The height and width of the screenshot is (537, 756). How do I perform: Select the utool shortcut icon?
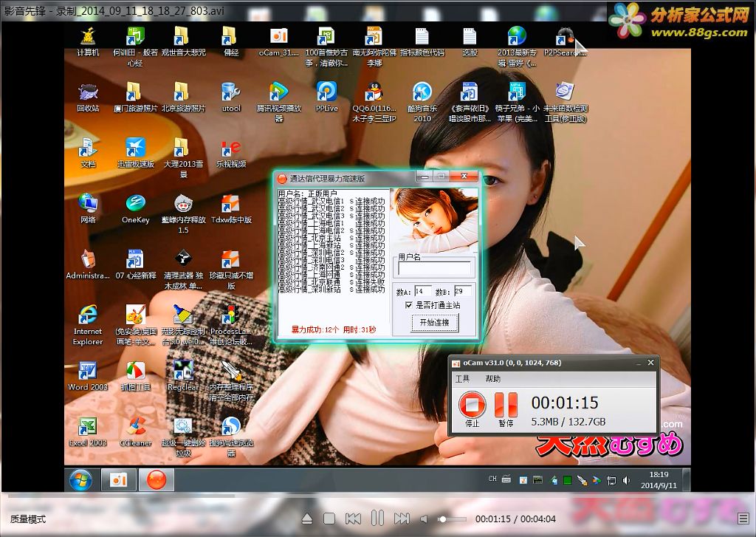click(231, 97)
